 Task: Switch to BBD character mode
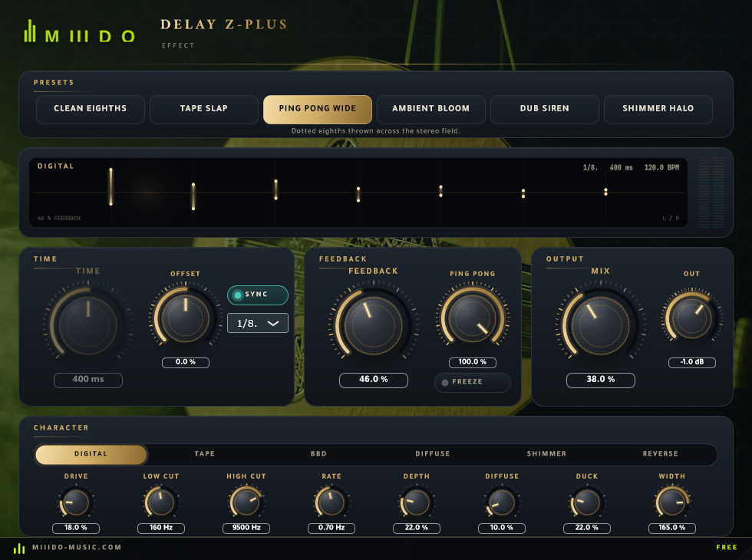[x=318, y=454]
